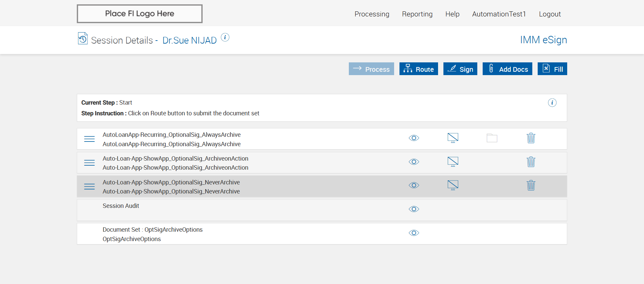The width and height of the screenshot is (644, 284).
Task: Click the info icon next to Dr.Sue NIJAD
Action: (x=225, y=37)
